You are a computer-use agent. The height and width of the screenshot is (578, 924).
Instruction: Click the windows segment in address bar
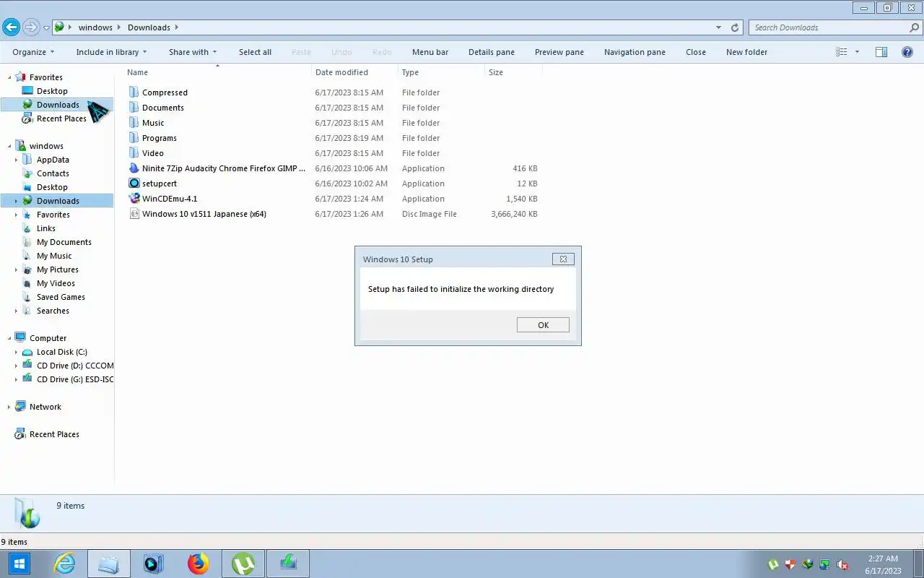coord(95,27)
